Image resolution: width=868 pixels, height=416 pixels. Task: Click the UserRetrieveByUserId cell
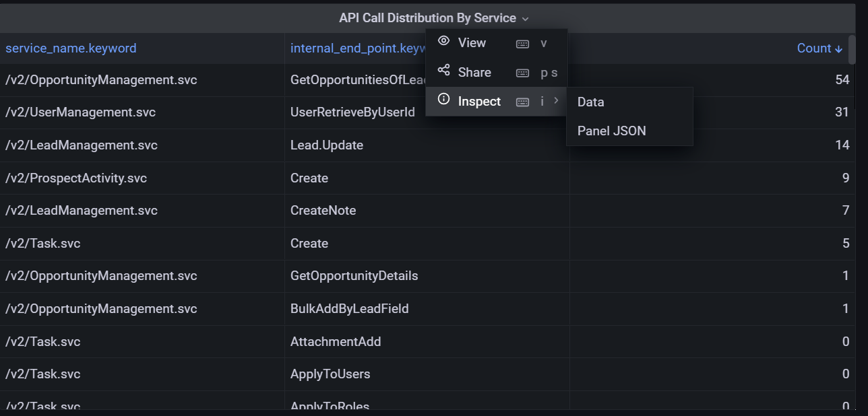tap(352, 112)
